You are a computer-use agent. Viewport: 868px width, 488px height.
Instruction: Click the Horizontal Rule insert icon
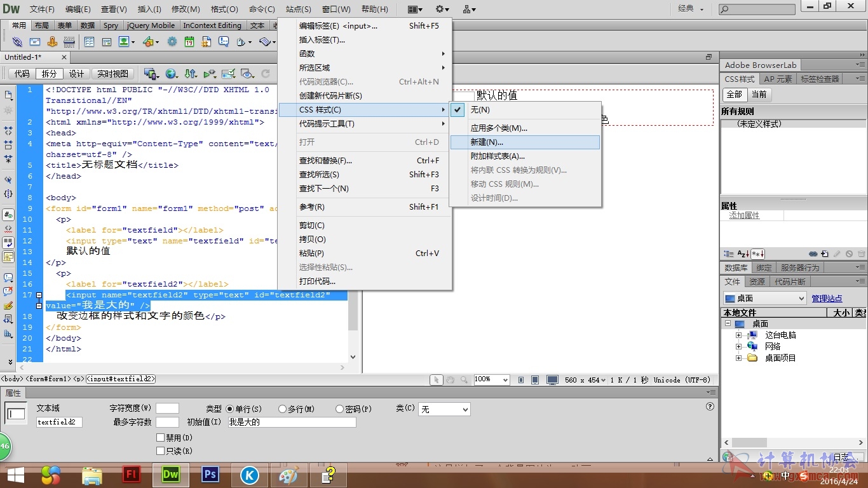pyautogui.click(x=69, y=42)
